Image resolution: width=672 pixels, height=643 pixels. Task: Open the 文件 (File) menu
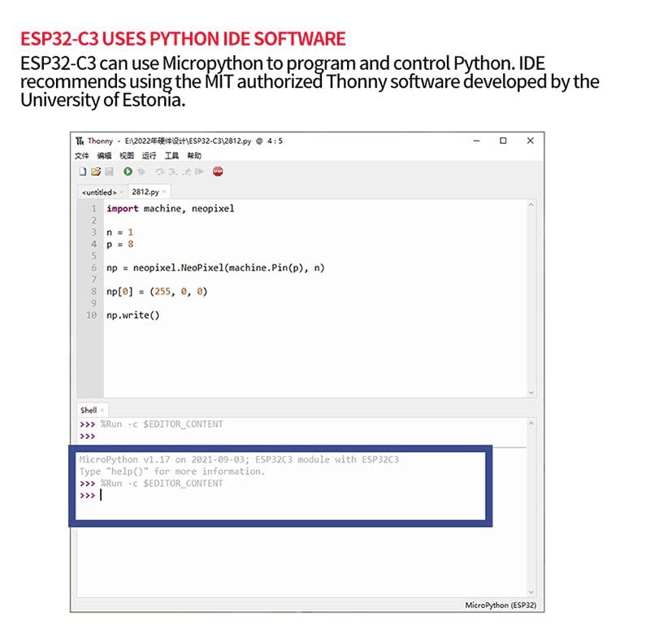click(x=82, y=155)
